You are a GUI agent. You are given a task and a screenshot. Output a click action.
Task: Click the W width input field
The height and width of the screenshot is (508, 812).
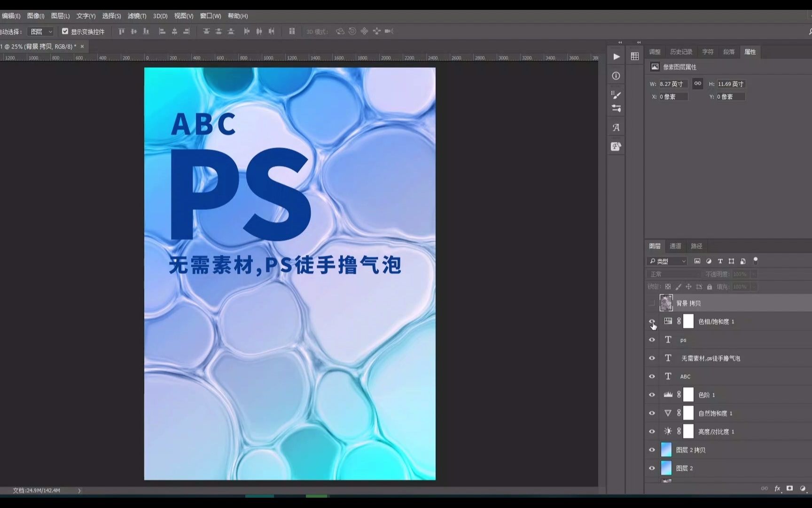point(673,84)
